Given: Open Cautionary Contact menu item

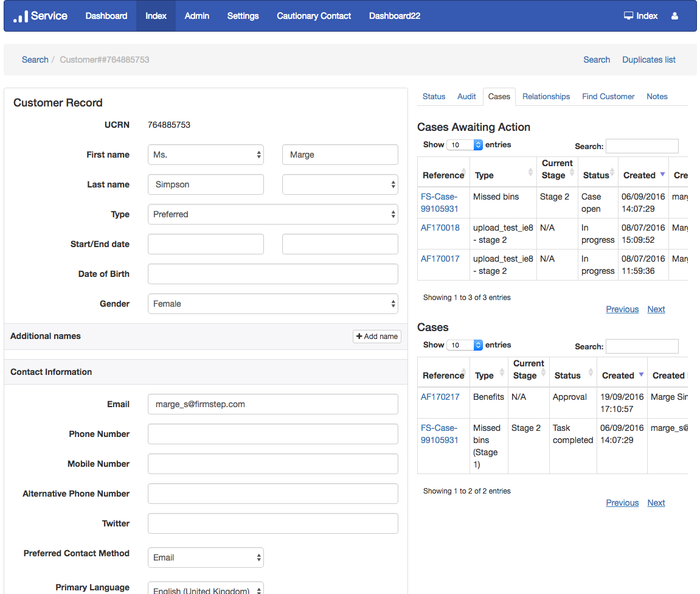Looking at the screenshot, I should 314,16.
